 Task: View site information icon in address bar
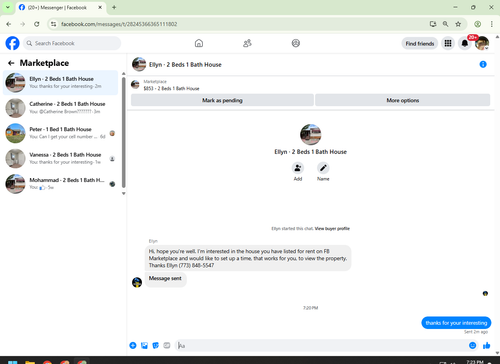point(53,24)
